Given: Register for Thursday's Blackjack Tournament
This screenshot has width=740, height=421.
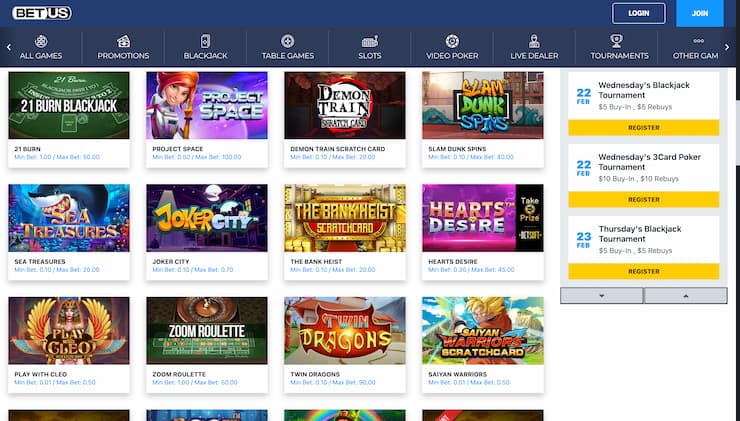Looking at the screenshot, I should (644, 271).
